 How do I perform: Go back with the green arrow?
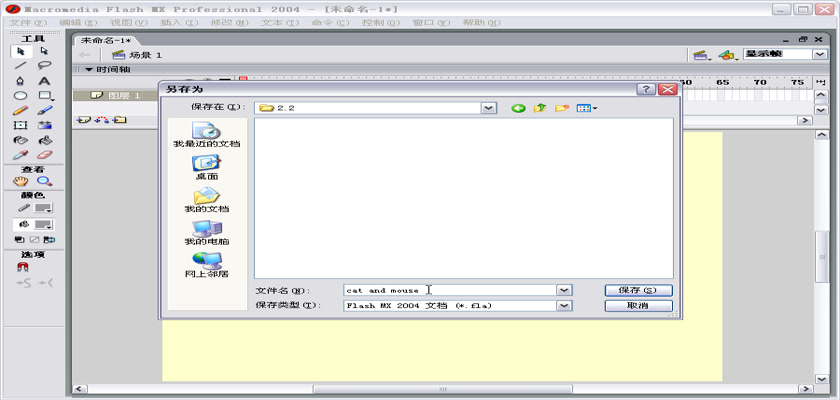[x=518, y=108]
